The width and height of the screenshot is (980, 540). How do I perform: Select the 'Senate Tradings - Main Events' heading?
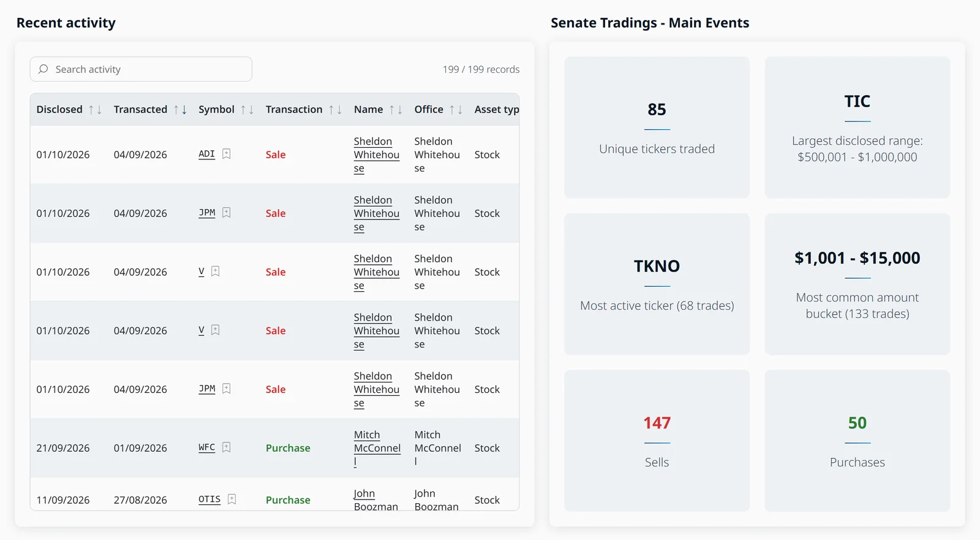point(650,23)
